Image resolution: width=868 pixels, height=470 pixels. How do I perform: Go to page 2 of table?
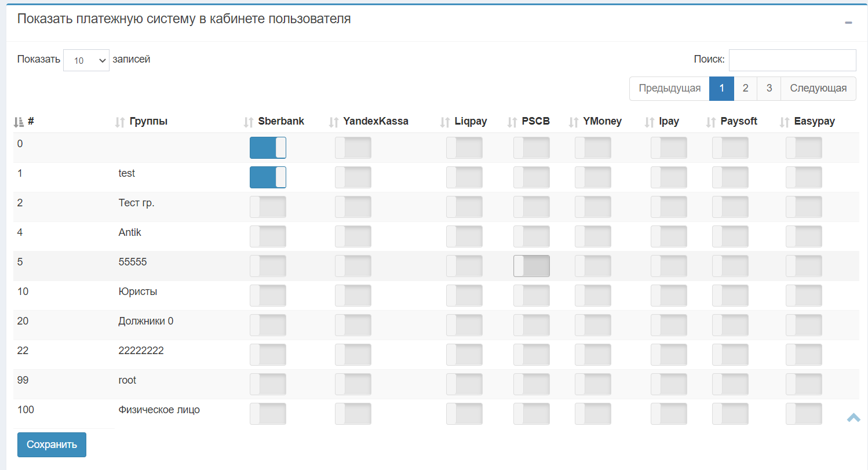pyautogui.click(x=745, y=89)
